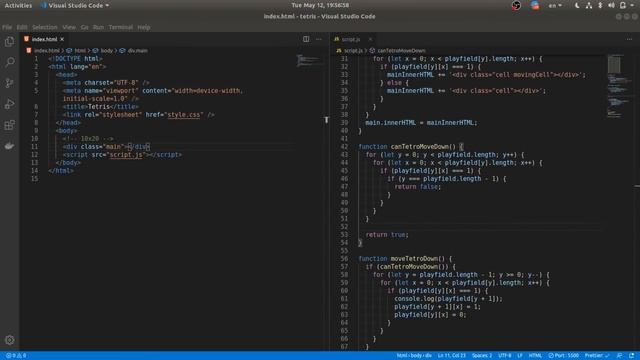Select 'canTetroMoveDown' breadcrumb segment
This screenshot has width=640, height=360.
tap(401, 51)
